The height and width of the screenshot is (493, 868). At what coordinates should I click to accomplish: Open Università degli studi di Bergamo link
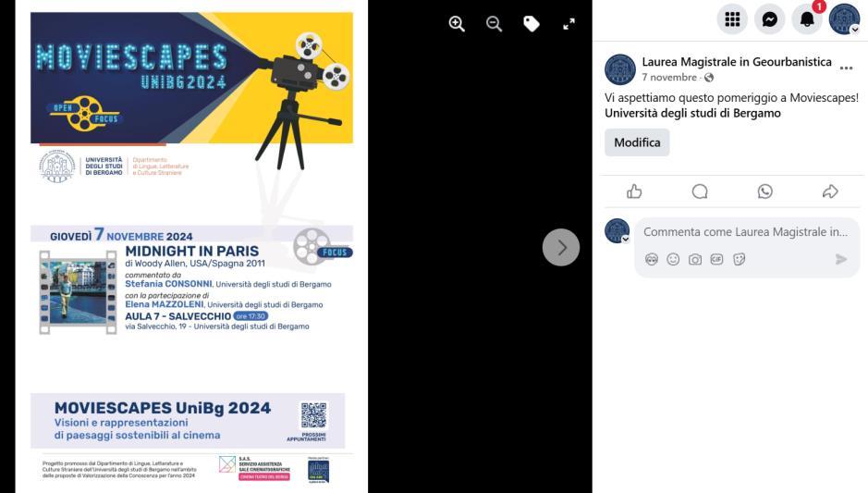(692, 113)
